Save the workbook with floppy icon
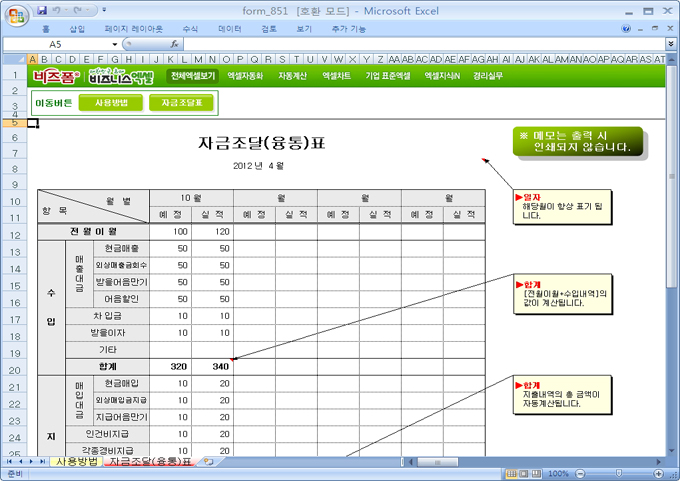The height and width of the screenshot is (481, 680). click(x=42, y=10)
